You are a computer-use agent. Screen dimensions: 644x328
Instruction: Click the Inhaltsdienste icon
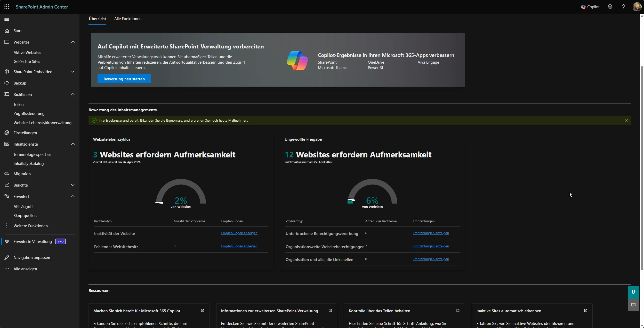click(7, 144)
